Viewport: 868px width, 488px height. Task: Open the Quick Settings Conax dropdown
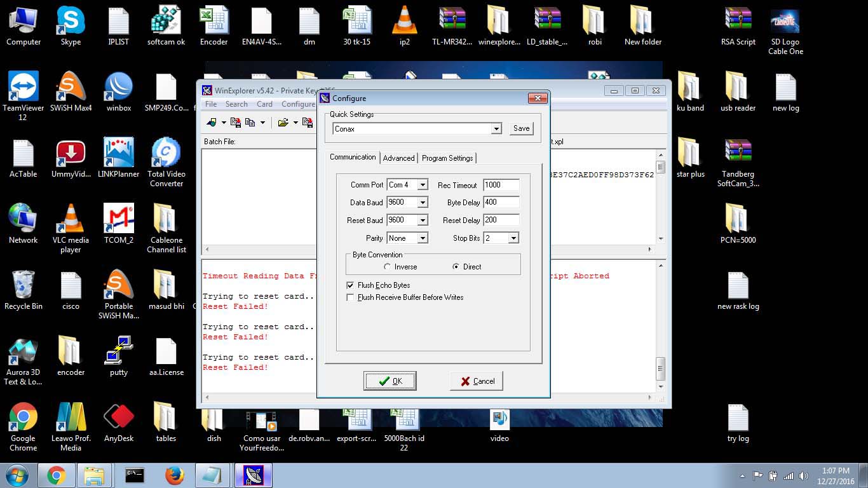tap(496, 129)
